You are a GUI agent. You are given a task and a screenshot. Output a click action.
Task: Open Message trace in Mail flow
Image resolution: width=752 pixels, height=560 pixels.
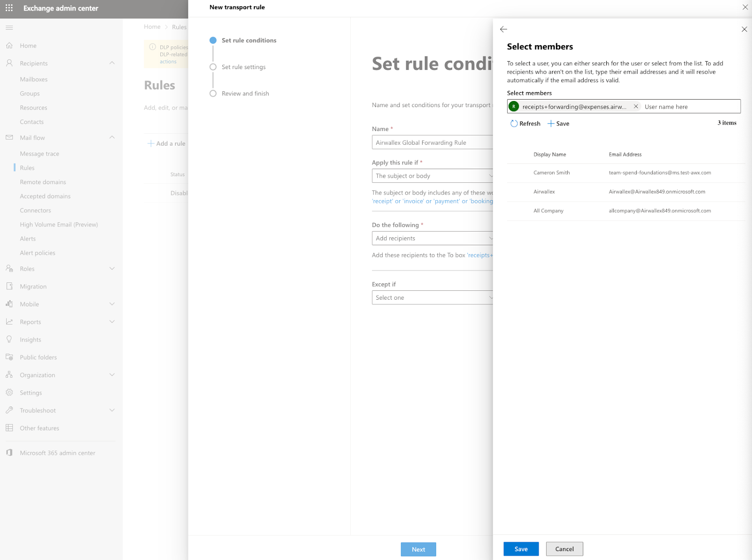(39, 154)
